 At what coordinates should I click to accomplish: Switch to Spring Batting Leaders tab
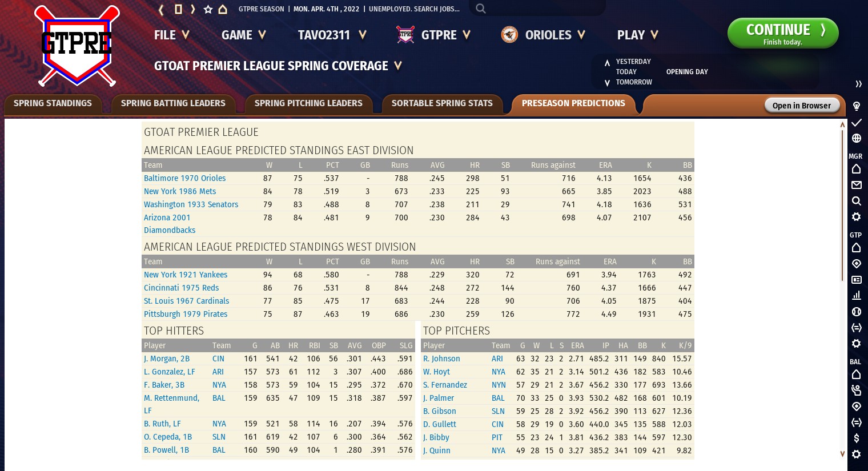coord(173,103)
